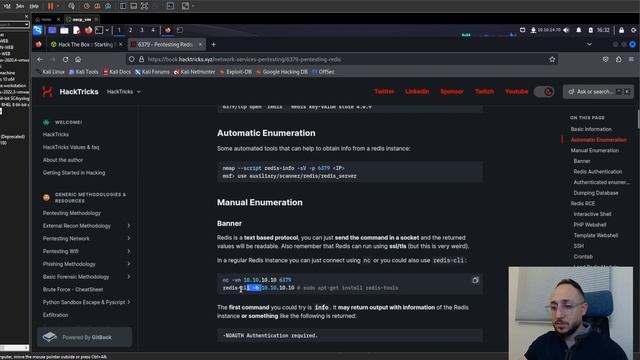The height and width of the screenshot is (360, 640).
Task: Open the Linkedin link in header
Action: point(417,92)
